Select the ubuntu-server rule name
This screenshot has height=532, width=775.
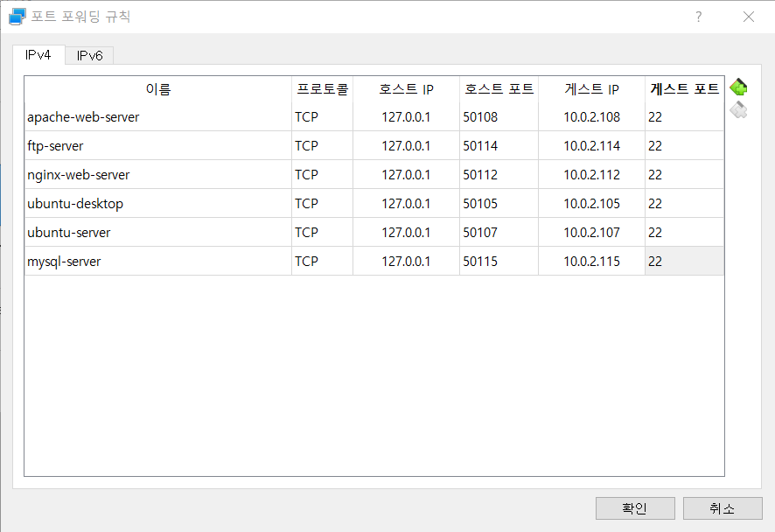(x=158, y=232)
